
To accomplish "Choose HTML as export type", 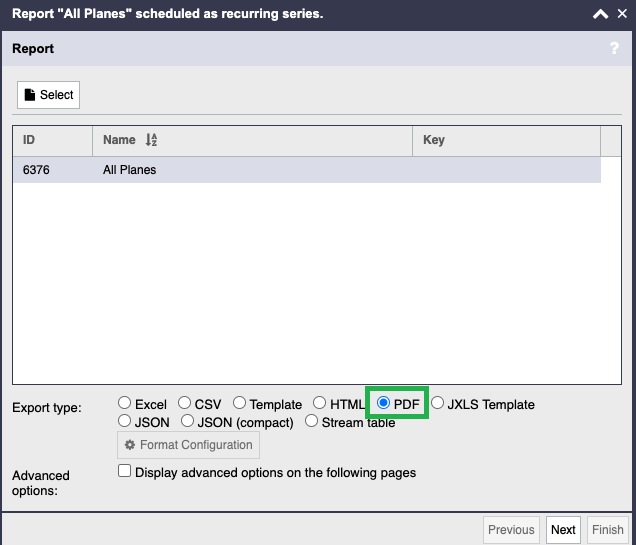I will pyautogui.click(x=320, y=403).
